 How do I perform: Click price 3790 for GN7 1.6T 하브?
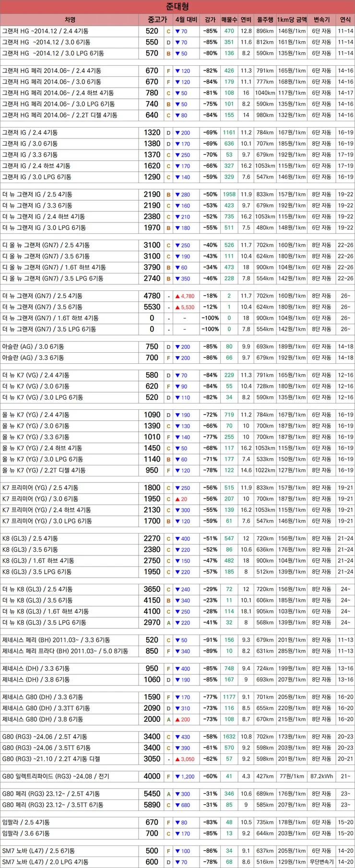pos(152,267)
